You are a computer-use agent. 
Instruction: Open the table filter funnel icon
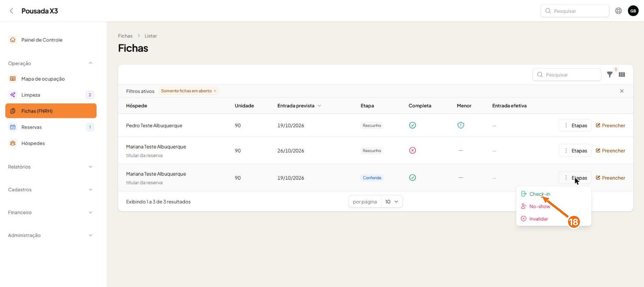[x=610, y=74]
